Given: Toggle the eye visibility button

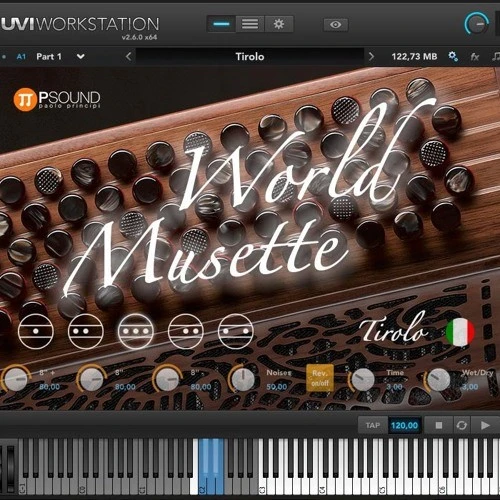Looking at the screenshot, I should (336, 24).
